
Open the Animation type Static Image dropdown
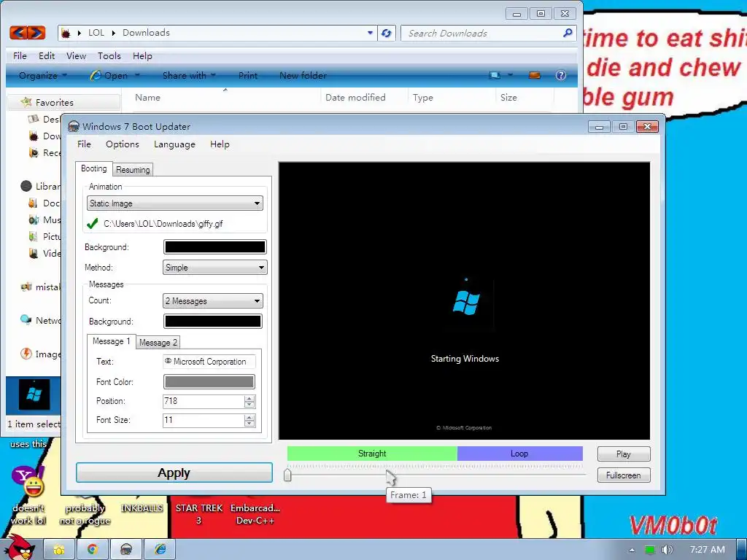175,203
